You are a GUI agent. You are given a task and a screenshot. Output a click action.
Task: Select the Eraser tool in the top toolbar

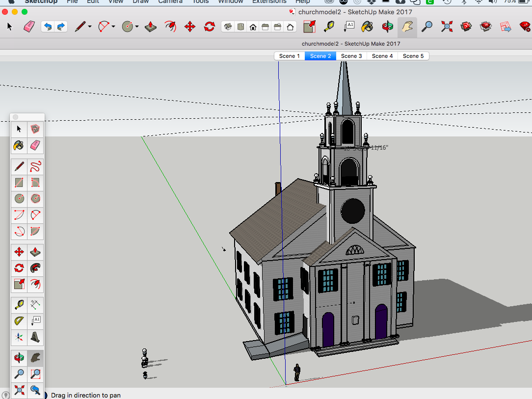click(29, 27)
